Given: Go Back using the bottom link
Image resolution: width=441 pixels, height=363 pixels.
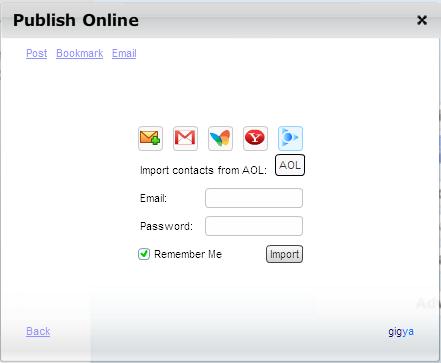Looking at the screenshot, I should pyautogui.click(x=38, y=331).
